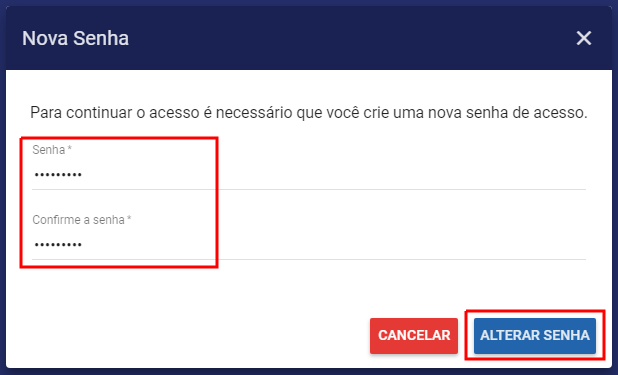Viewport: 618px width, 375px height.
Task: Place cursor at end of Senha dots
Action: (82, 175)
